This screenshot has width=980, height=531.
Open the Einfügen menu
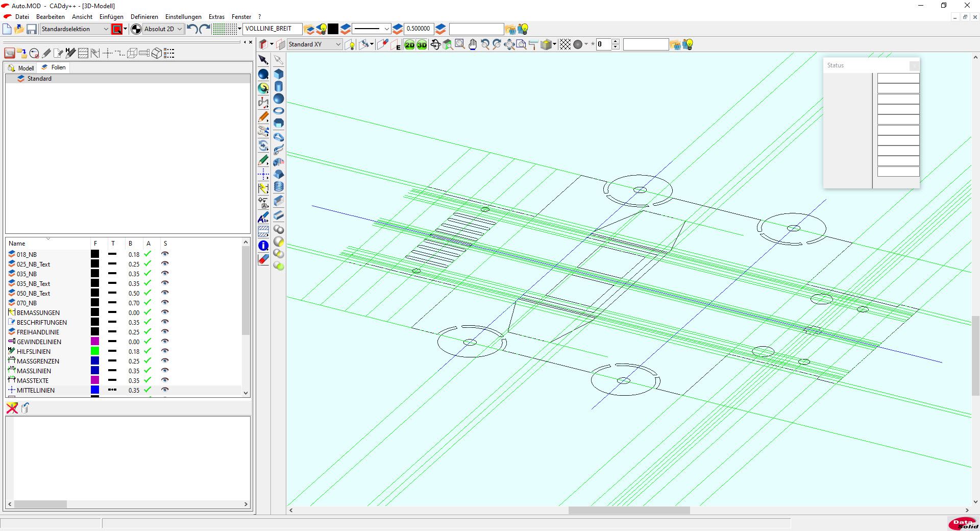(x=111, y=17)
